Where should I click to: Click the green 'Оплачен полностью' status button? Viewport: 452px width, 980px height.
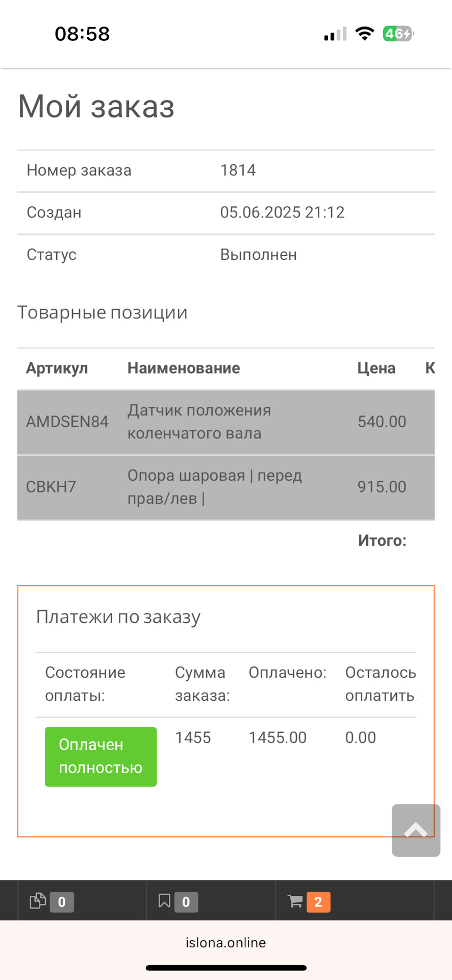point(101,756)
